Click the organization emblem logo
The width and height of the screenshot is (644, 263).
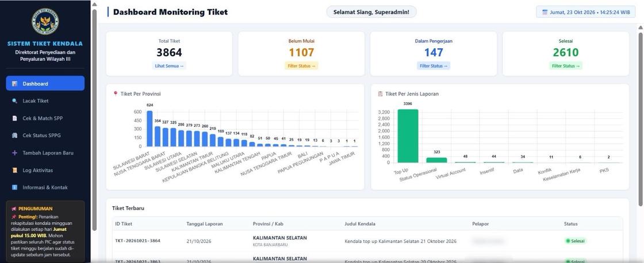45,21
